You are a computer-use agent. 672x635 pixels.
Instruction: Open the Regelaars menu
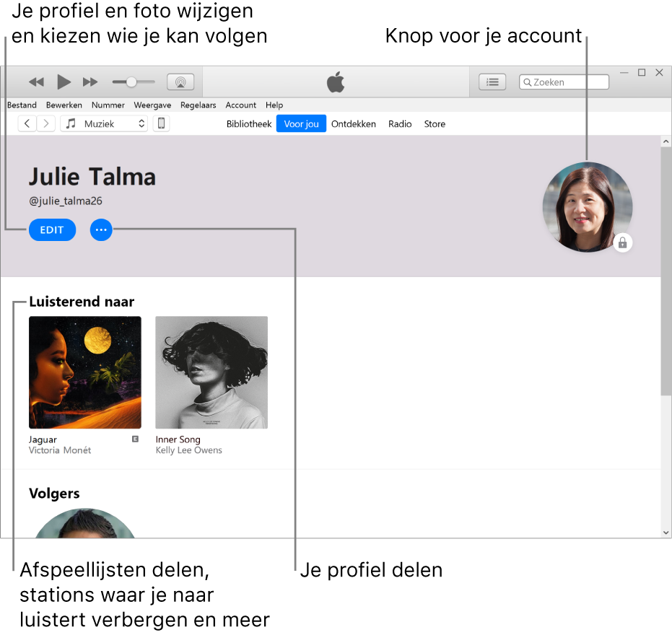[x=198, y=105]
